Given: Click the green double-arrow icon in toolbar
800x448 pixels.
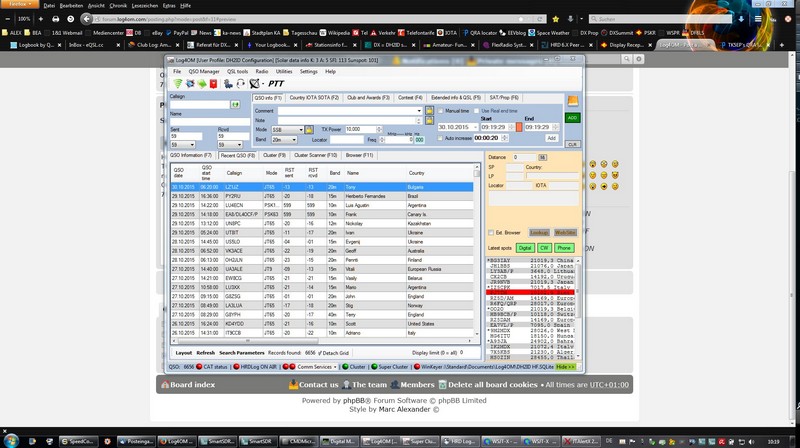Looking at the screenshot, I should click(202, 84).
